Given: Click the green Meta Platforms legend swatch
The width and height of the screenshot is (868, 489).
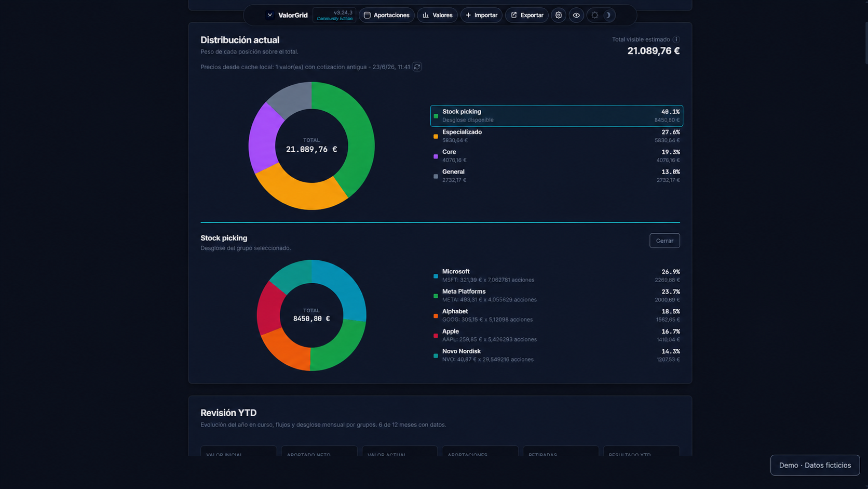Looking at the screenshot, I should (436, 296).
